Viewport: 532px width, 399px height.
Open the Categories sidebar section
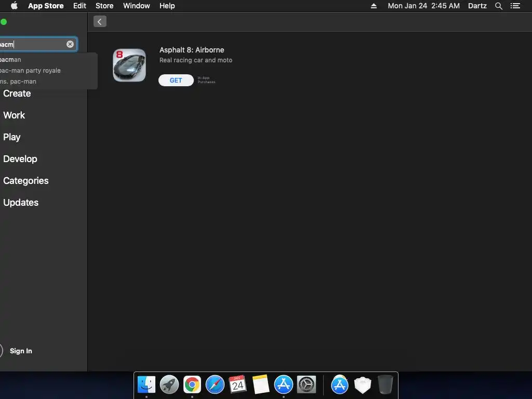(x=26, y=181)
